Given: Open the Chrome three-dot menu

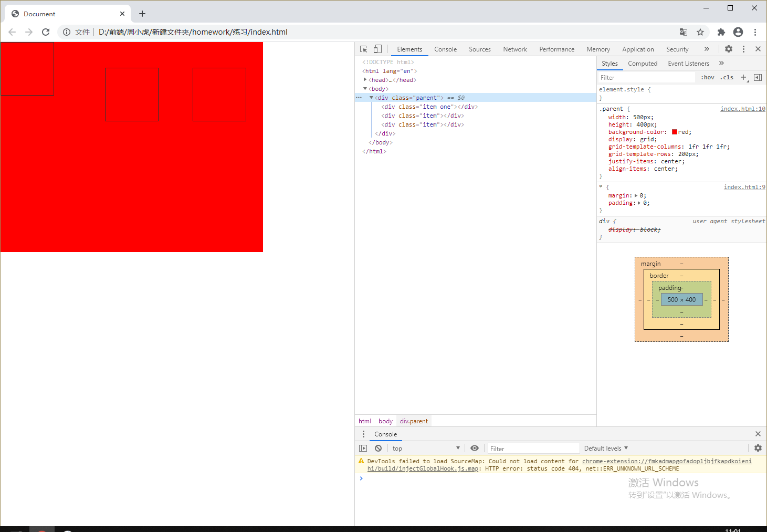Looking at the screenshot, I should 755,32.
